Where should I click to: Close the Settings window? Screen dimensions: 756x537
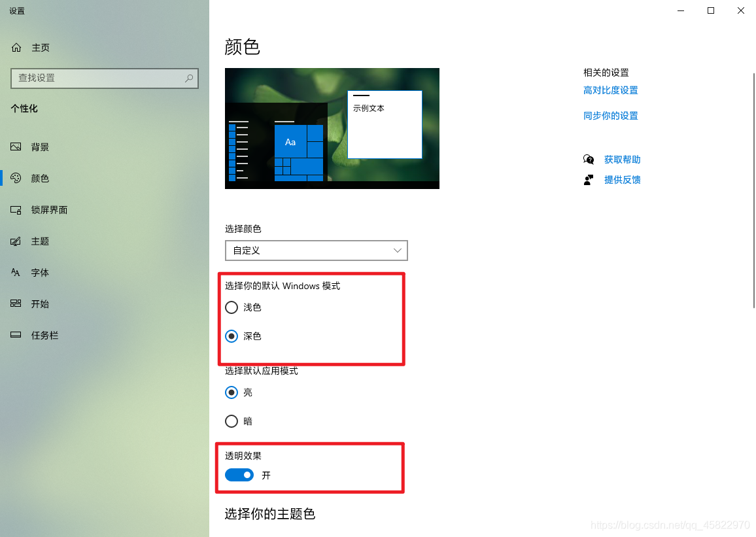click(740, 10)
